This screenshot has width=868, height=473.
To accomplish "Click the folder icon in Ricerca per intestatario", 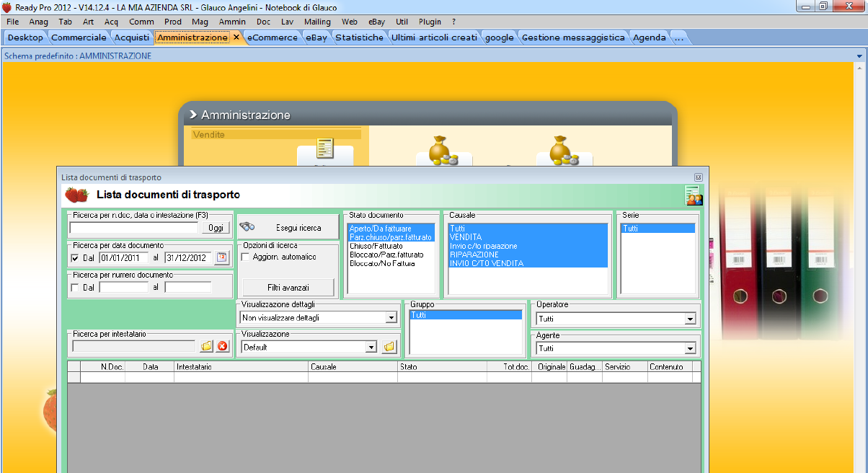I will [207, 347].
